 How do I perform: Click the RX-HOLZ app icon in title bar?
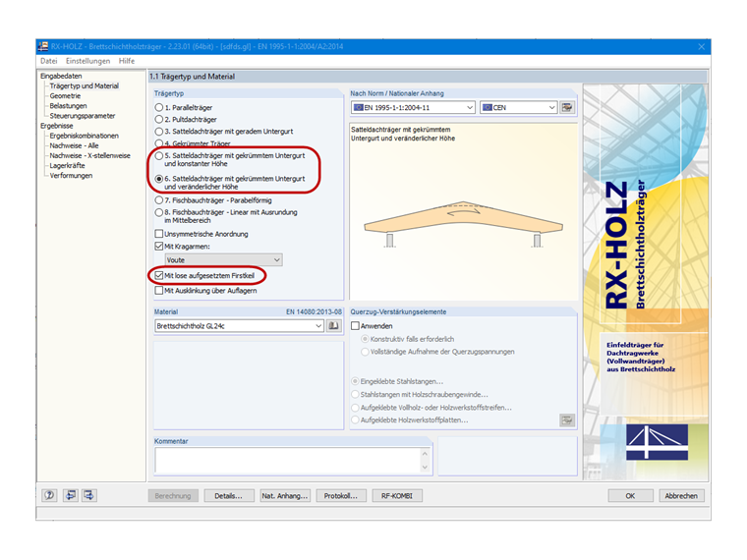[43, 46]
